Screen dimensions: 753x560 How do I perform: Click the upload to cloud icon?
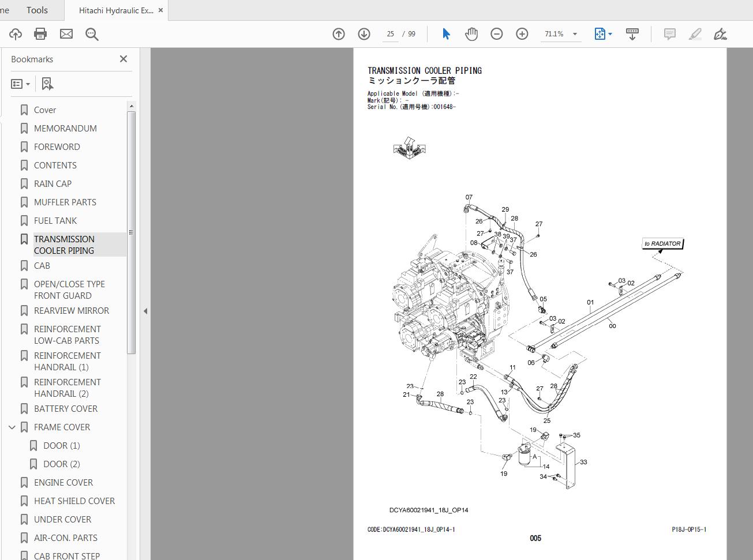16,34
